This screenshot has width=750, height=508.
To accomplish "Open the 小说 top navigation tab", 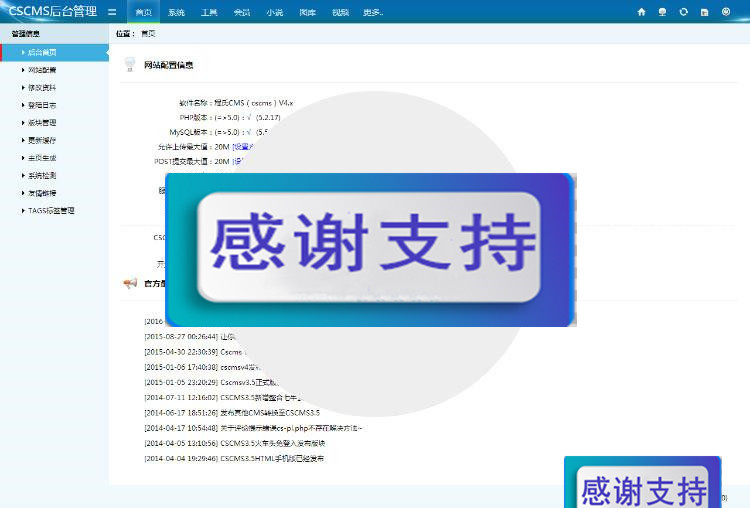I will [x=275, y=12].
